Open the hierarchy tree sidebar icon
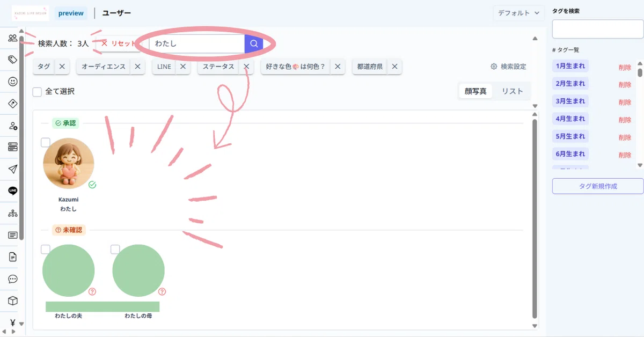The height and width of the screenshot is (337, 644). 12,213
